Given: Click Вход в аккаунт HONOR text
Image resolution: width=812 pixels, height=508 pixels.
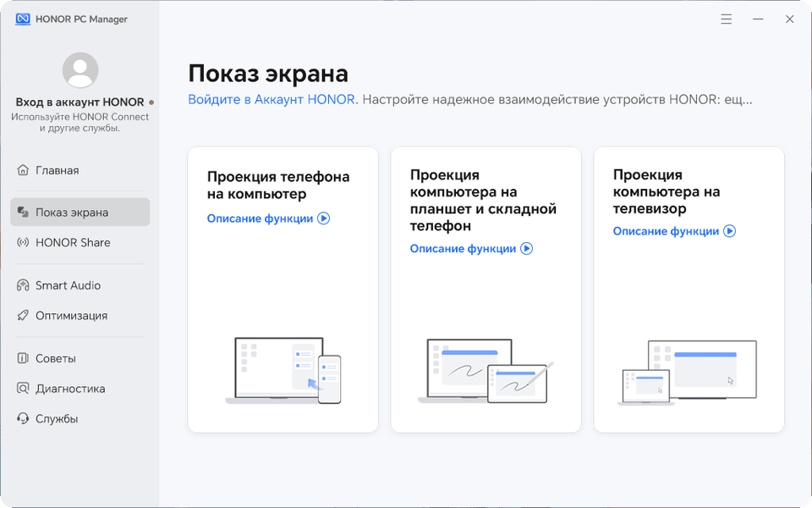Looking at the screenshot, I should [x=80, y=102].
